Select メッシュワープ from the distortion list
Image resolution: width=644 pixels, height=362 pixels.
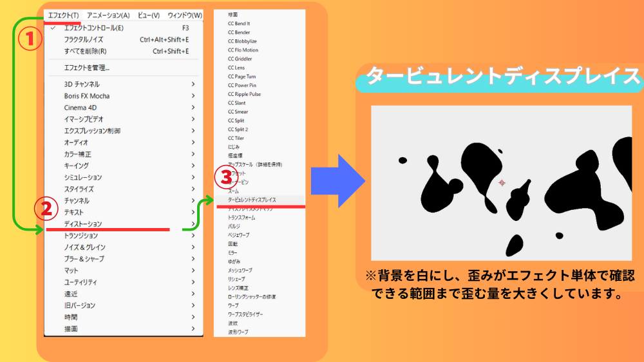click(240, 271)
